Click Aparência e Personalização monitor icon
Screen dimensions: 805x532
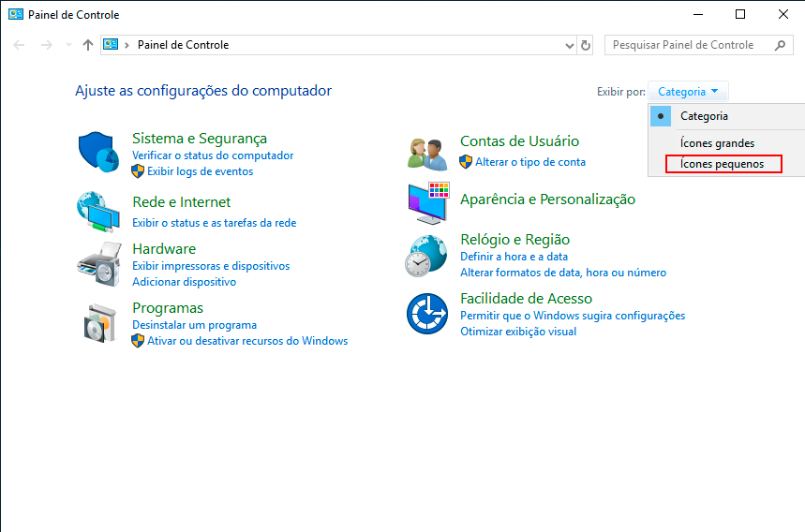[x=428, y=203]
